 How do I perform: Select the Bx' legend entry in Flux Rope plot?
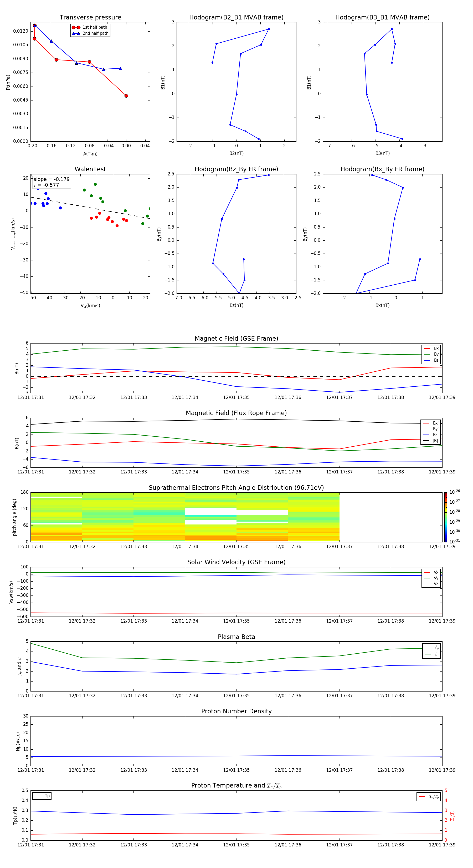431,423
